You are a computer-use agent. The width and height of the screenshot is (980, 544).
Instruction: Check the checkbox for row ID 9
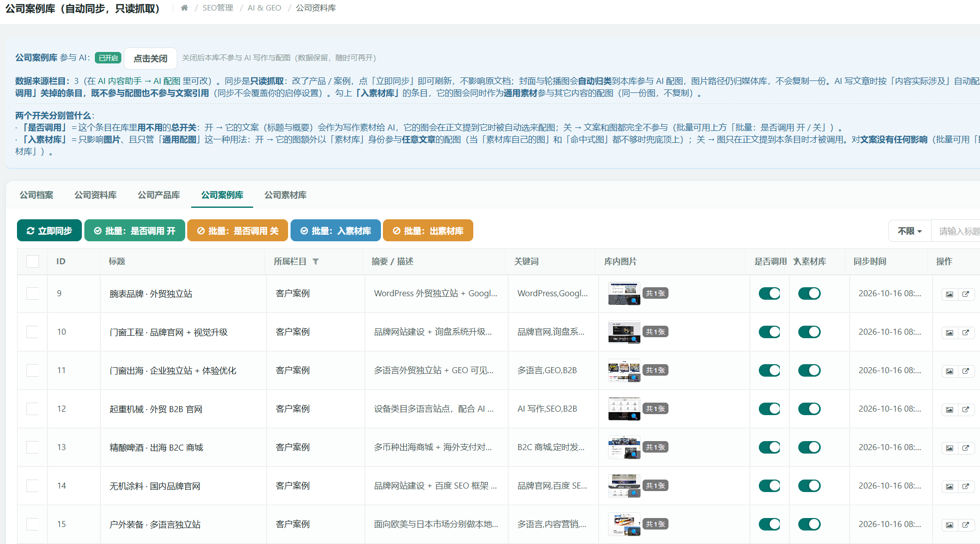32,293
